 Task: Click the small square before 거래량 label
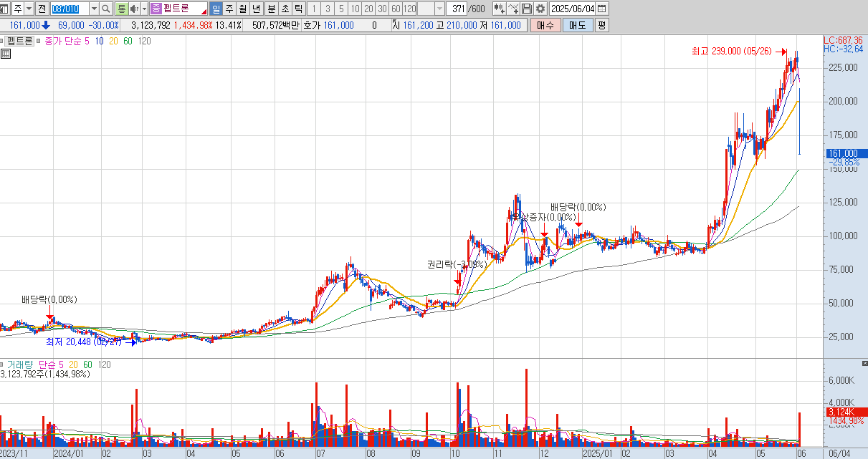pyautogui.click(x=2, y=364)
